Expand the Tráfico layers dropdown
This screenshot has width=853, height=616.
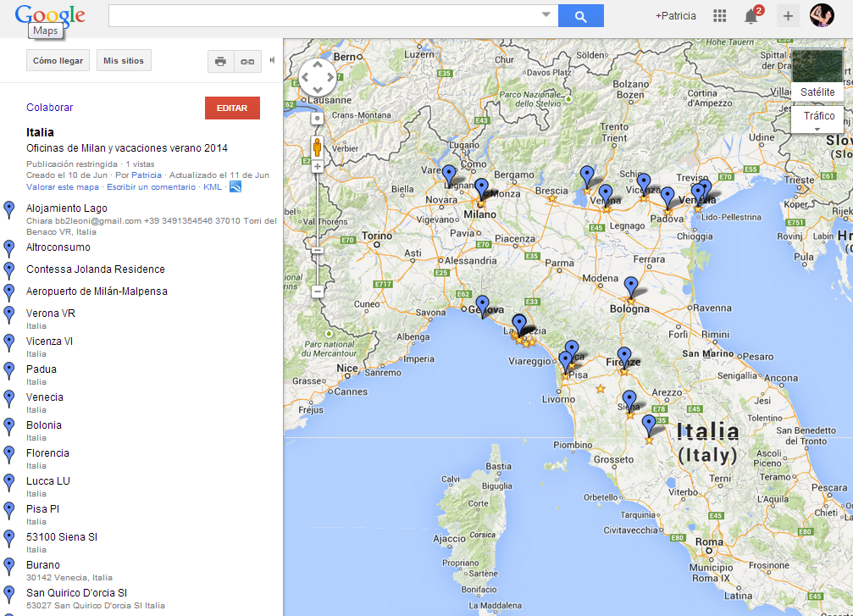817,129
